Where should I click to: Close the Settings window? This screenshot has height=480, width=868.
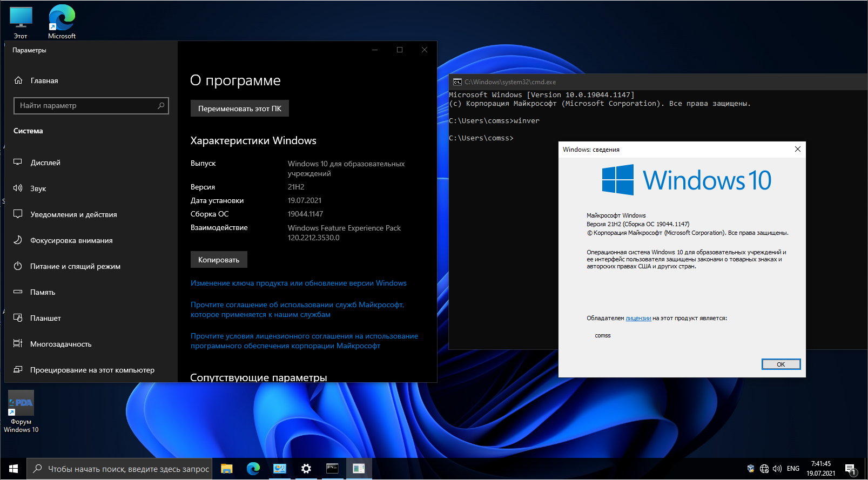pos(425,50)
